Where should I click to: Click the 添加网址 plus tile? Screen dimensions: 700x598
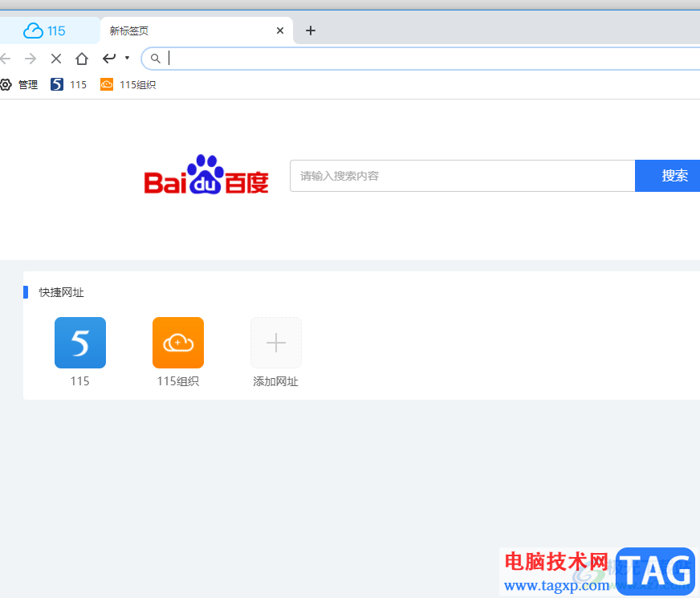coord(276,343)
